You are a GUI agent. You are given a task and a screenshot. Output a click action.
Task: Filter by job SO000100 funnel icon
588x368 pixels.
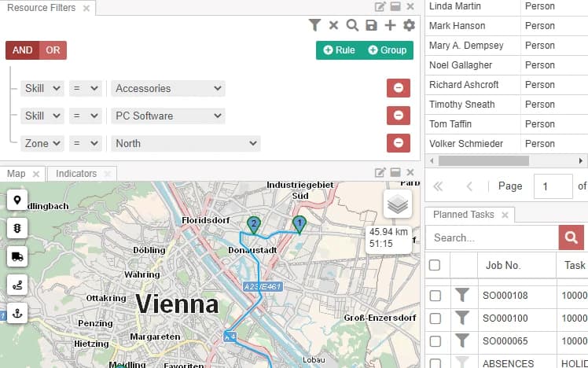[x=462, y=318]
